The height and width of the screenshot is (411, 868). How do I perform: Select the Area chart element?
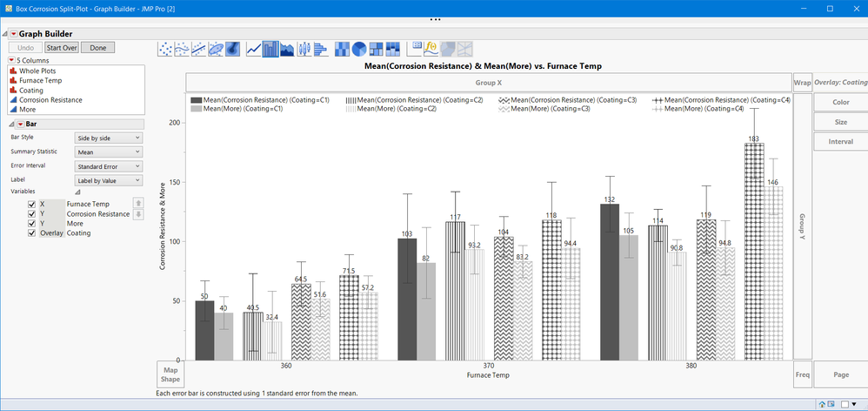(x=287, y=49)
